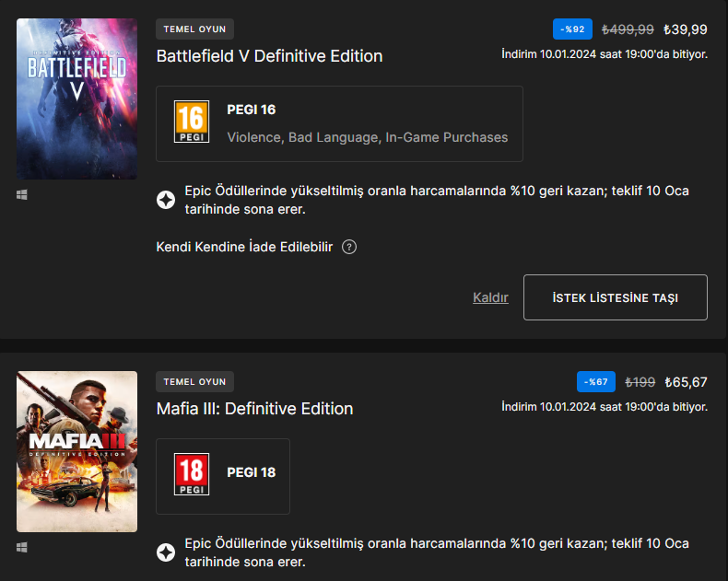This screenshot has width=728, height=581.
Task: Open the Mafia III: Definitive Edition title
Action: pyautogui.click(x=254, y=409)
